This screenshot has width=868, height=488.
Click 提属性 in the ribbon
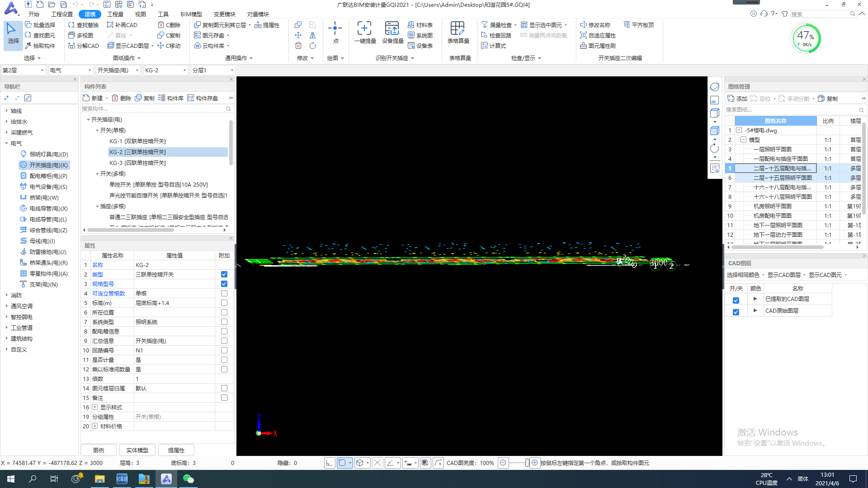pyautogui.click(x=267, y=25)
